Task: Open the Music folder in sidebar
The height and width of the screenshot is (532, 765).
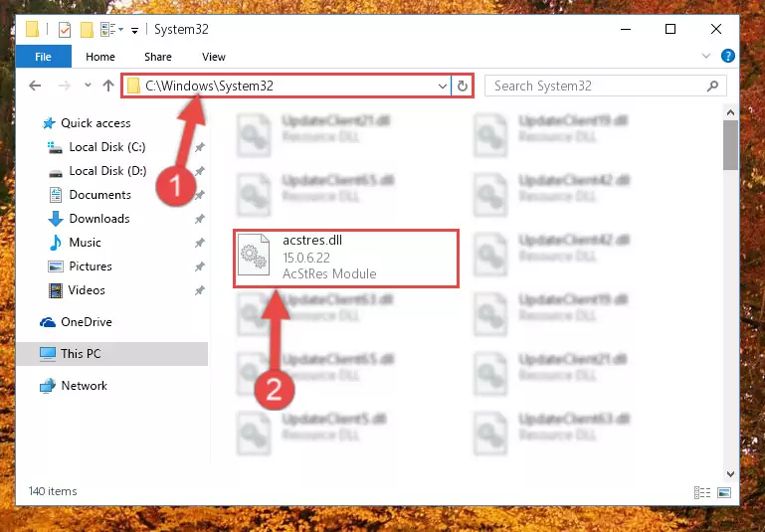Action: coord(85,243)
